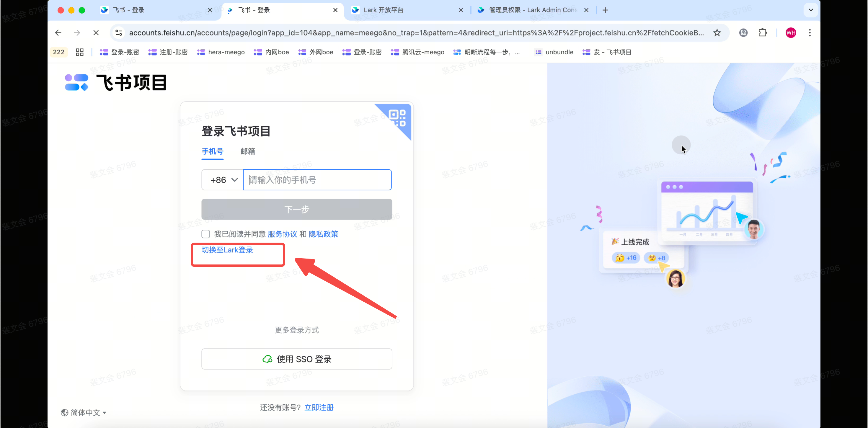Switch to the first 飞书 - 登录 tab

coord(156,10)
